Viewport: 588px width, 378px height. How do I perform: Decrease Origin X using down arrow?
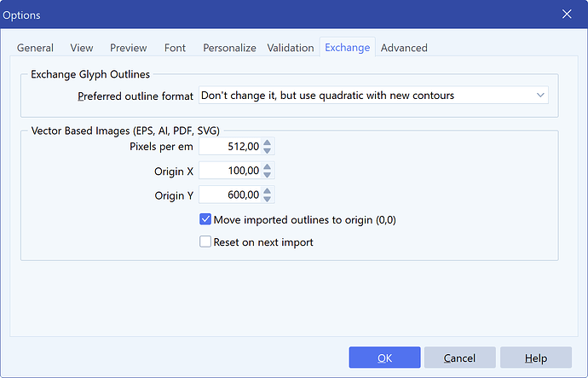point(267,175)
